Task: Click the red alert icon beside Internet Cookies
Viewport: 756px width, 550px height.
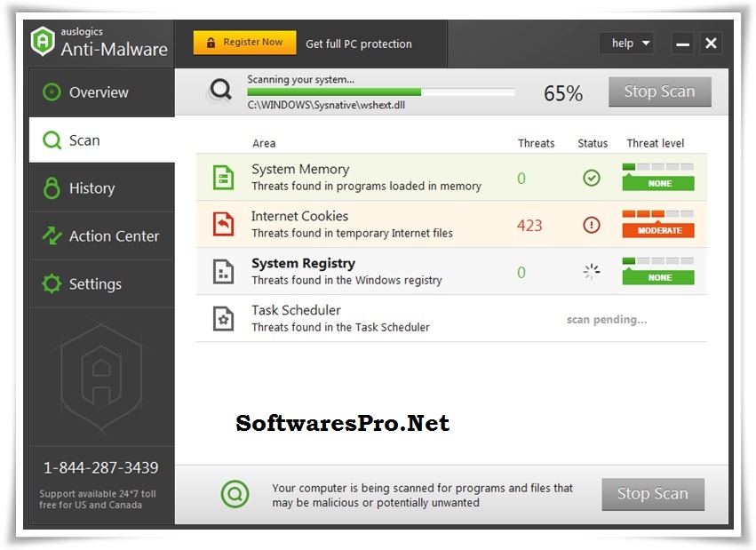Action: tap(592, 225)
